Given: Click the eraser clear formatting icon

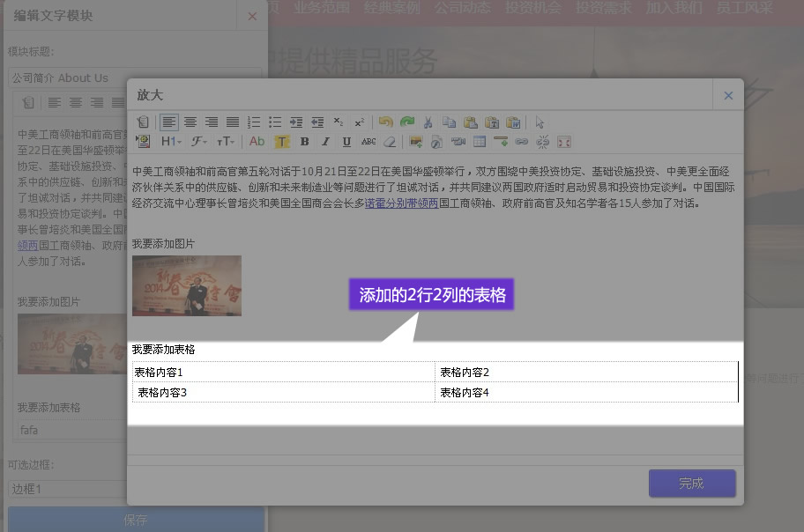Looking at the screenshot, I should [x=390, y=141].
